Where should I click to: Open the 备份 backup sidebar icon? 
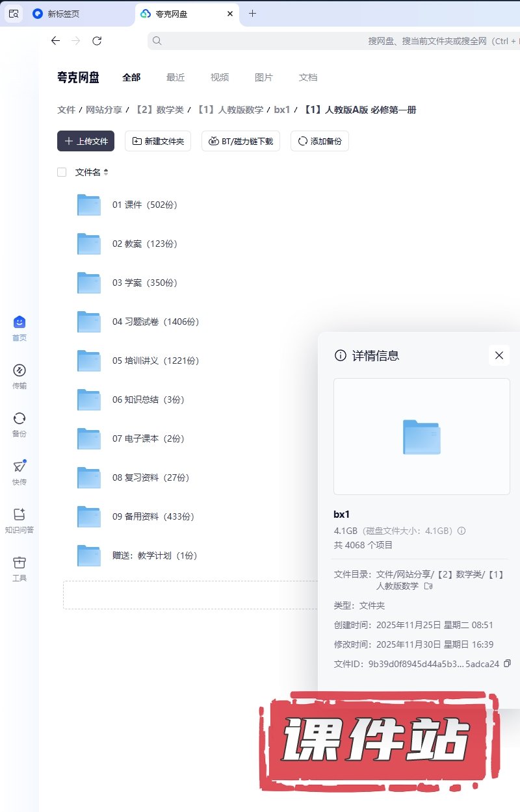pyautogui.click(x=19, y=419)
